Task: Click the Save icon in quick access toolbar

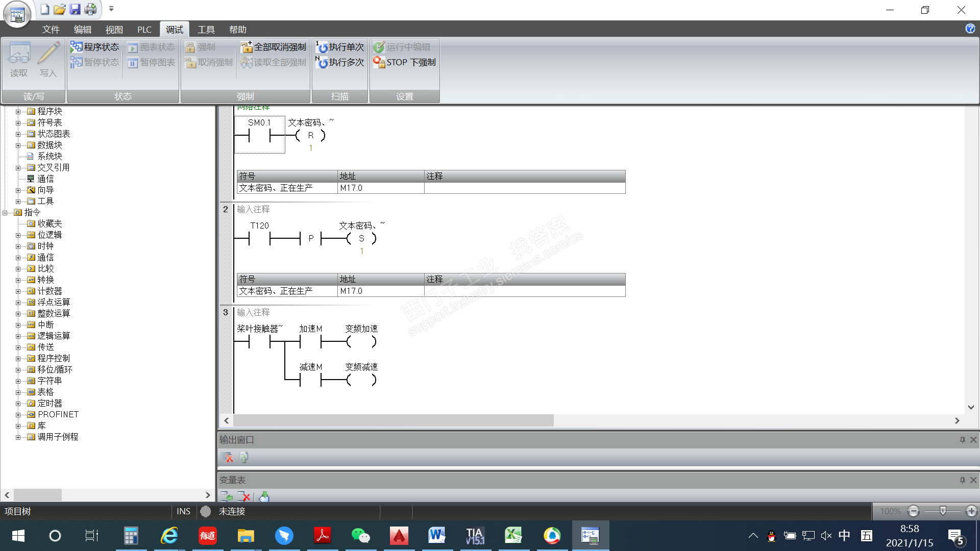Action: (x=75, y=9)
